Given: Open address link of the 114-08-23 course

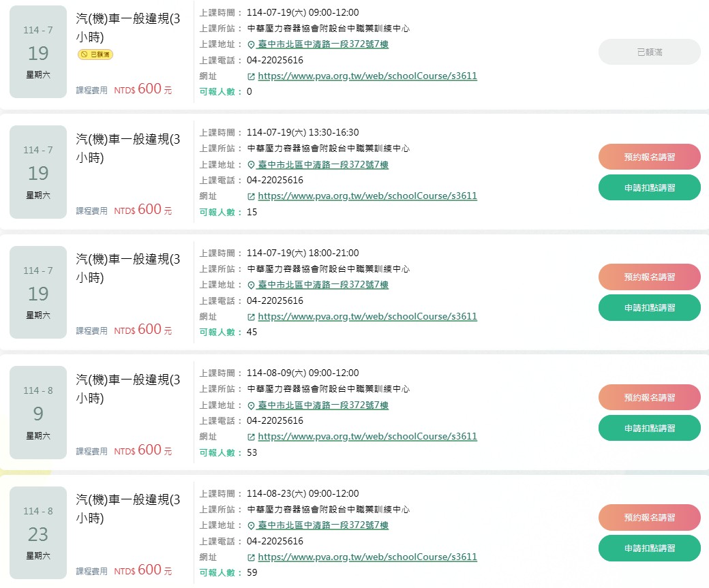Looking at the screenshot, I should (x=323, y=525).
